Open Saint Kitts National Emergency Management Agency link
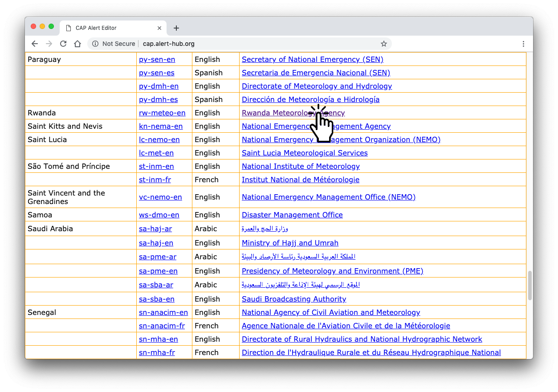The height and width of the screenshot is (392, 558). (316, 126)
